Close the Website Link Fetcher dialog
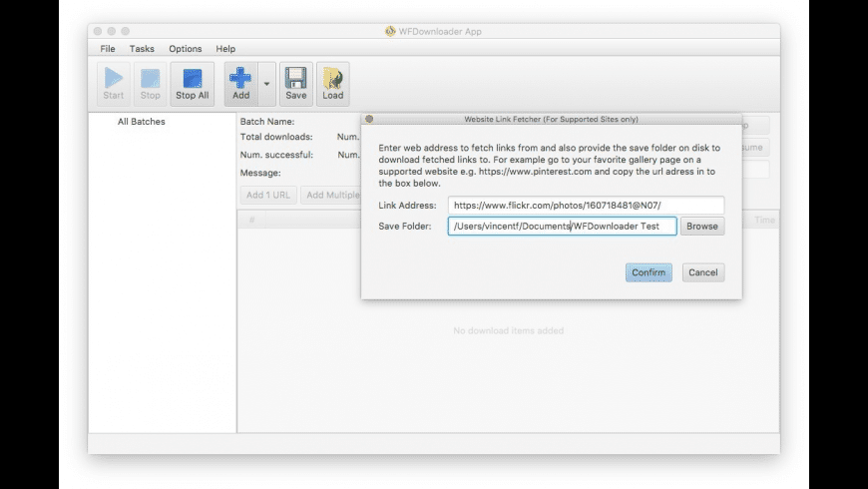This screenshot has width=868, height=489. (369, 119)
